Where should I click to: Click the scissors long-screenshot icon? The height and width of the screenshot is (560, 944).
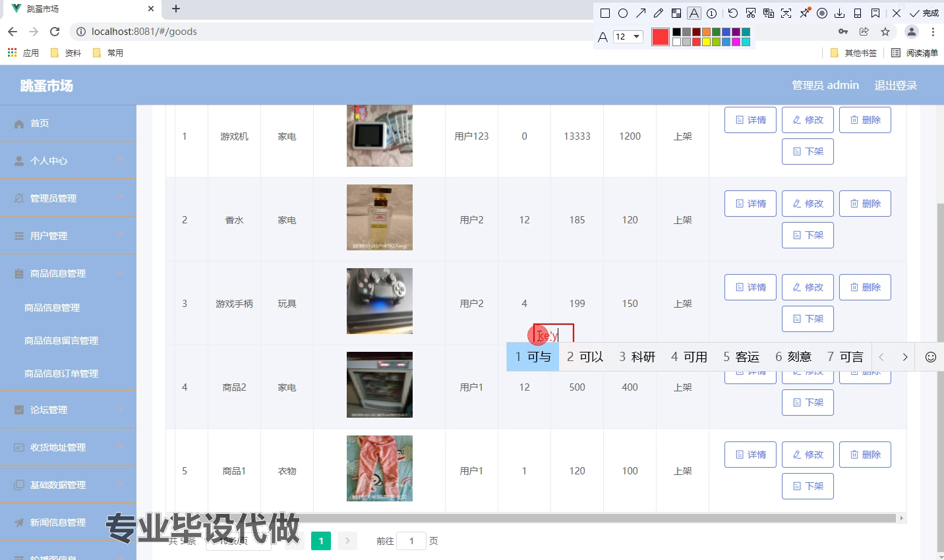pos(751,13)
